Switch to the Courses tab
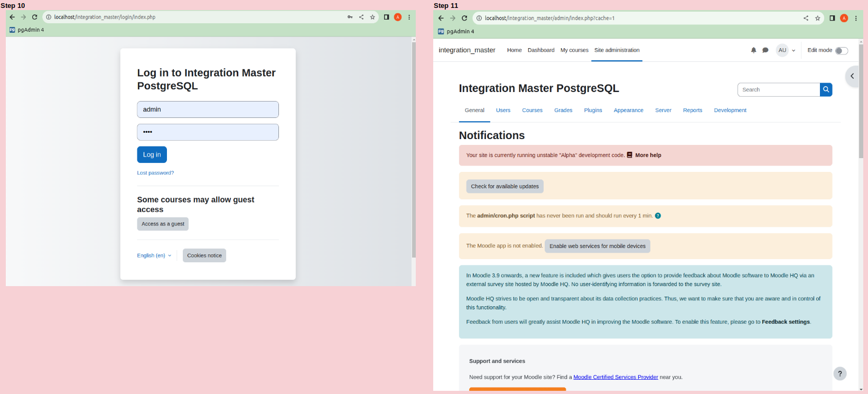Viewport: 868px width, 394px height. 532,110
